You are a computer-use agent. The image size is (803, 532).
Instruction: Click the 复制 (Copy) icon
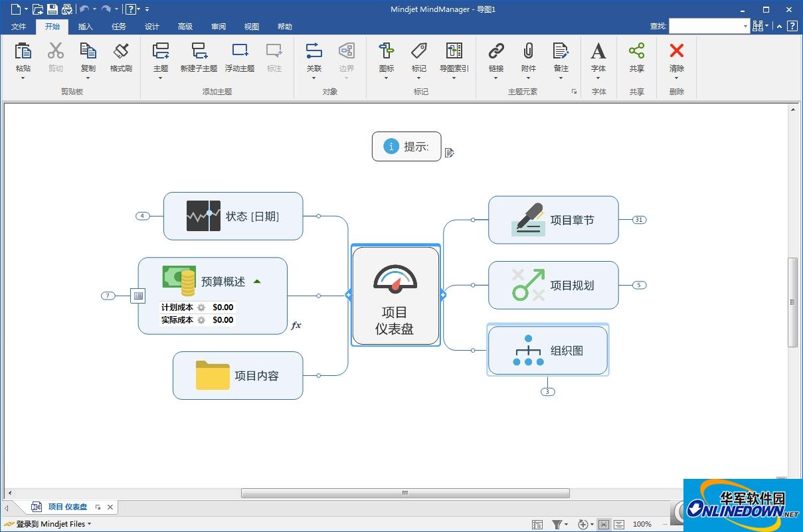(88, 51)
